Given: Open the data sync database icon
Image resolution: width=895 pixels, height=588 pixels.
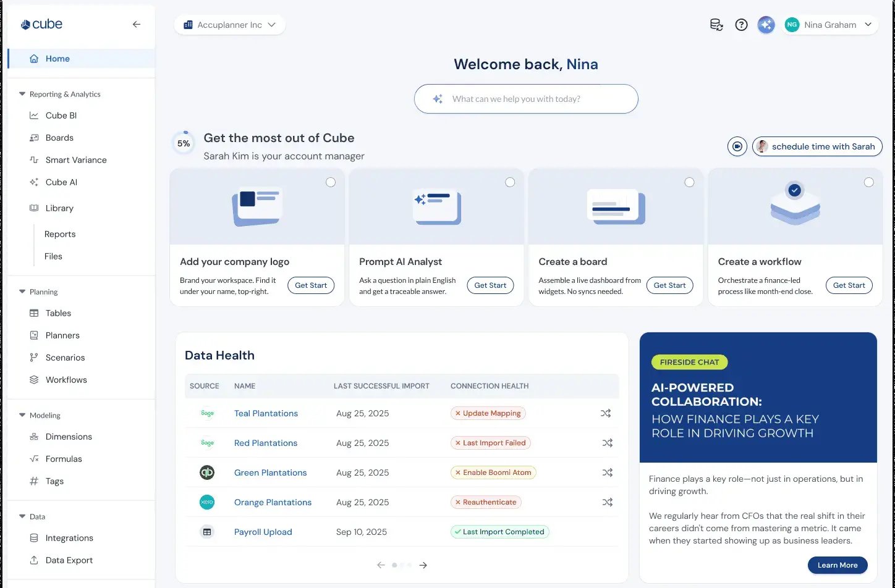Looking at the screenshot, I should click(x=716, y=25).
